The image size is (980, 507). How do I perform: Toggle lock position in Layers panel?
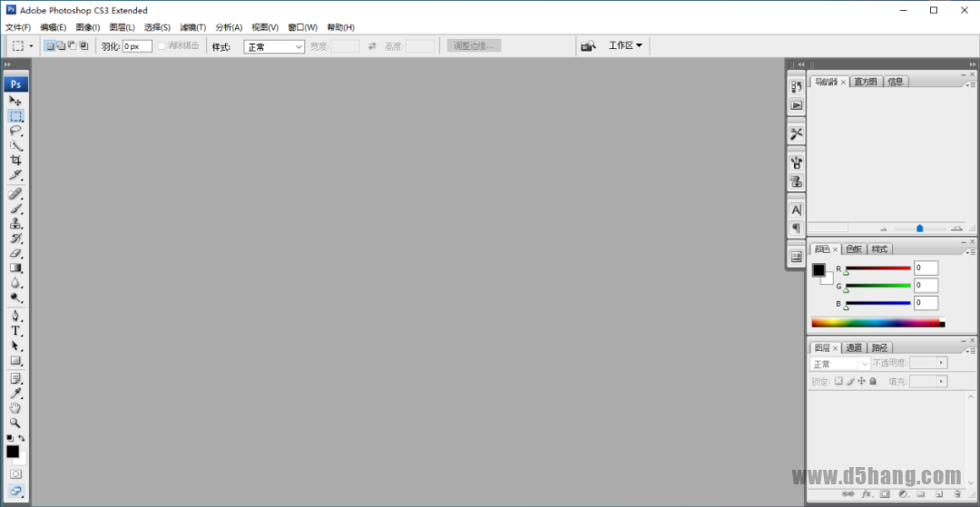pyautogui.click(x=861, y=381)
